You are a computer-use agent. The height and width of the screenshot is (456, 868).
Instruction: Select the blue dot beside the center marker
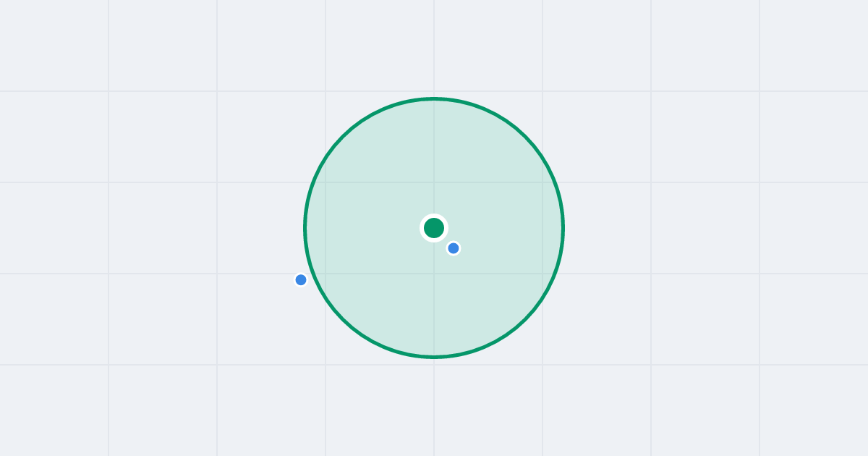[454, 248]
